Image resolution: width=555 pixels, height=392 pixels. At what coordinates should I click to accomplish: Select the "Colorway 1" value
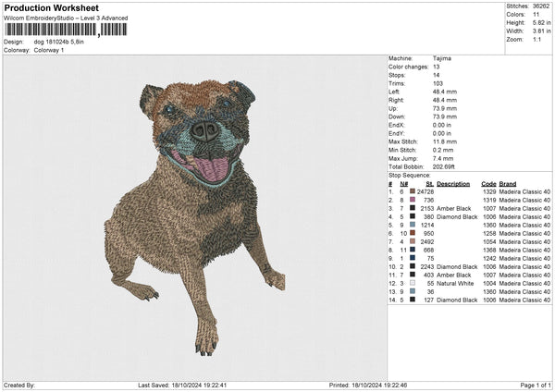point(49,50)
